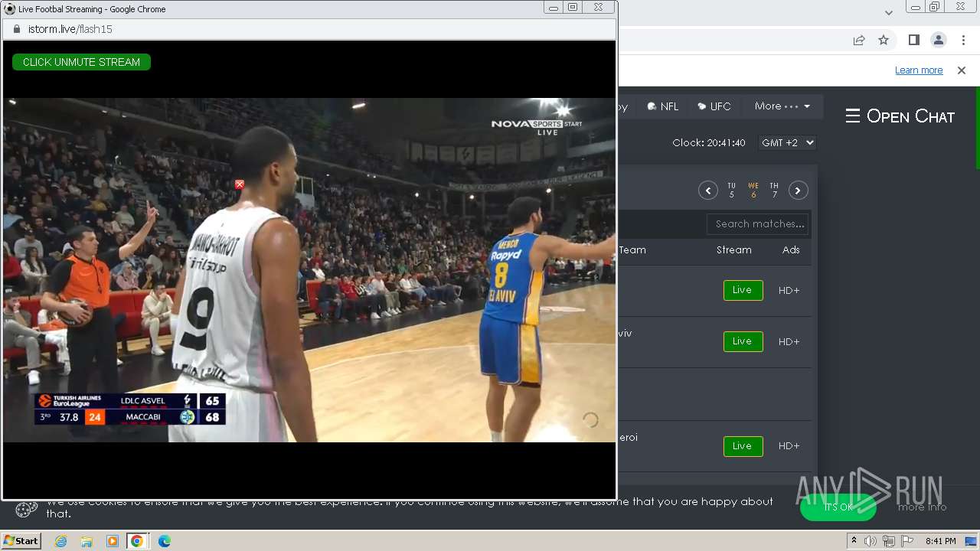Open Windows Media Player from taskbar

pyautogui.click(x=112, y=541)
